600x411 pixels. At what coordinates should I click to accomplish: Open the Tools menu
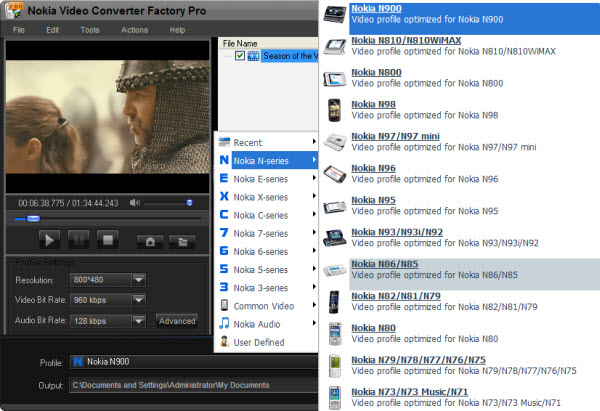tap(90, 30)
